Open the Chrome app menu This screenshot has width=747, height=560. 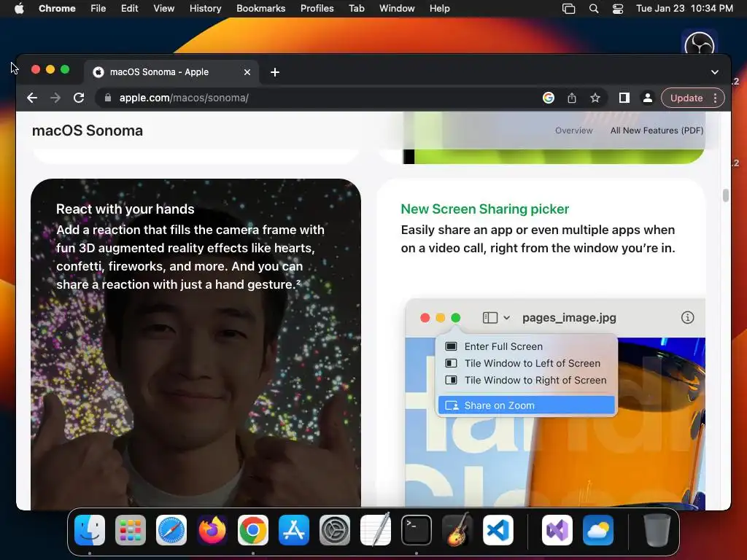tap(57, 9)
